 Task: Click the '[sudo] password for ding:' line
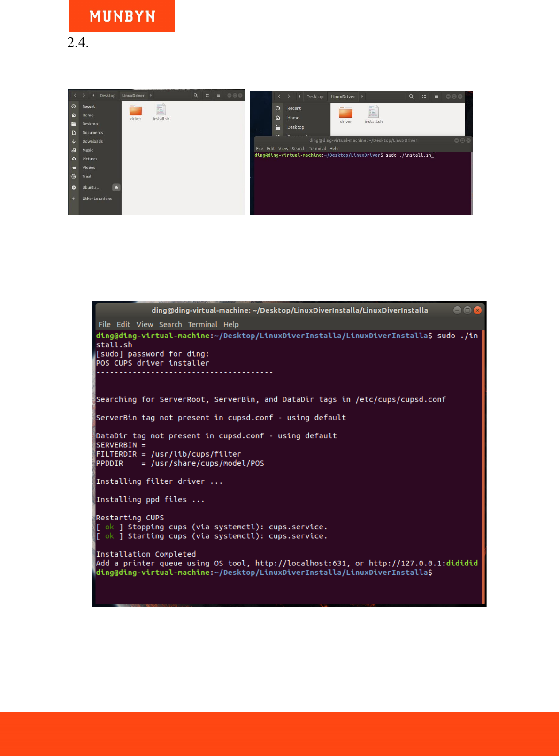click(153, 354)
